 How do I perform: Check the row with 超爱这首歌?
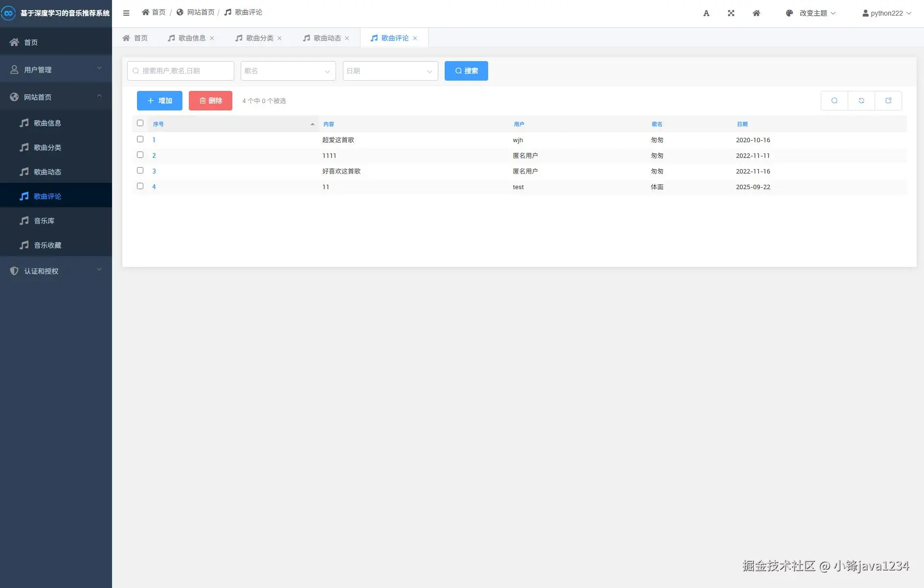pyautogui.click(x=140, y=139)
